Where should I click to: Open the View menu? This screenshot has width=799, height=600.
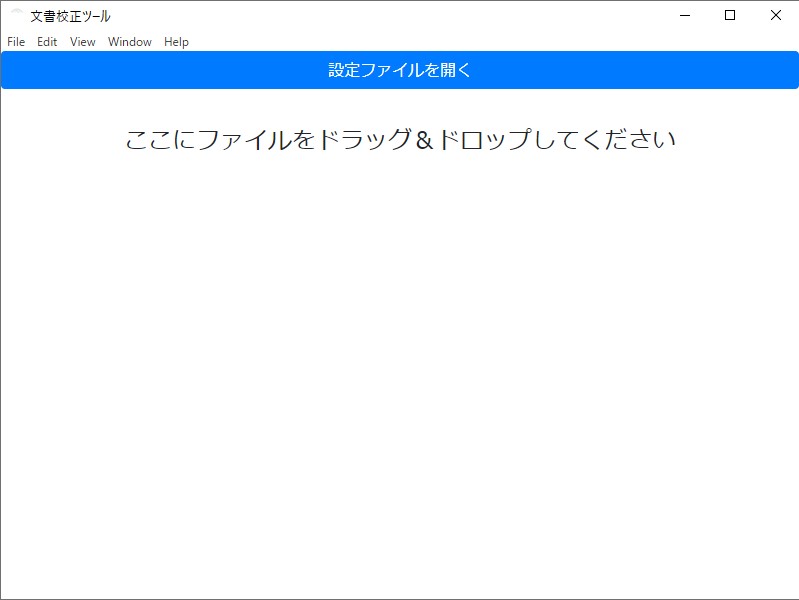tap(83, 42)
